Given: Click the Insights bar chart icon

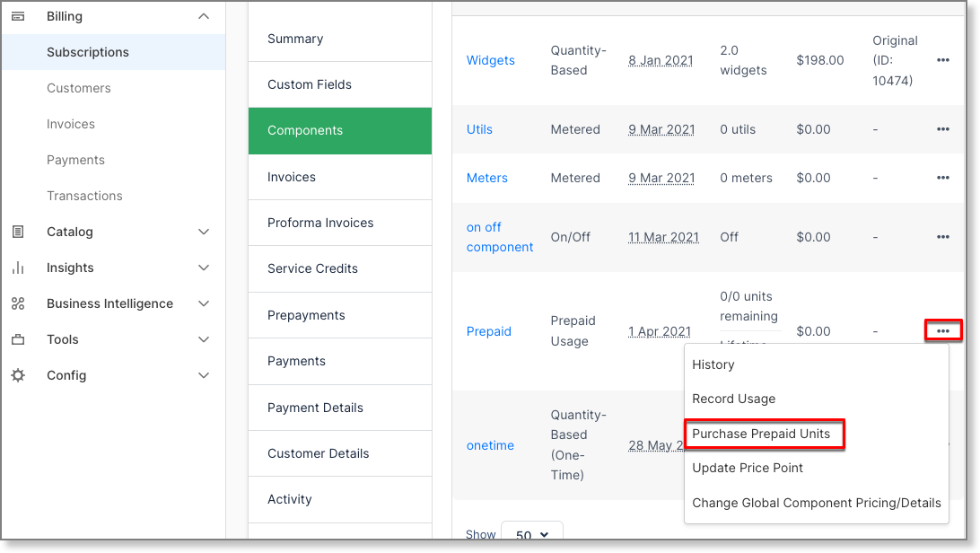Looking at the screenshot, I should pos(18,268).
